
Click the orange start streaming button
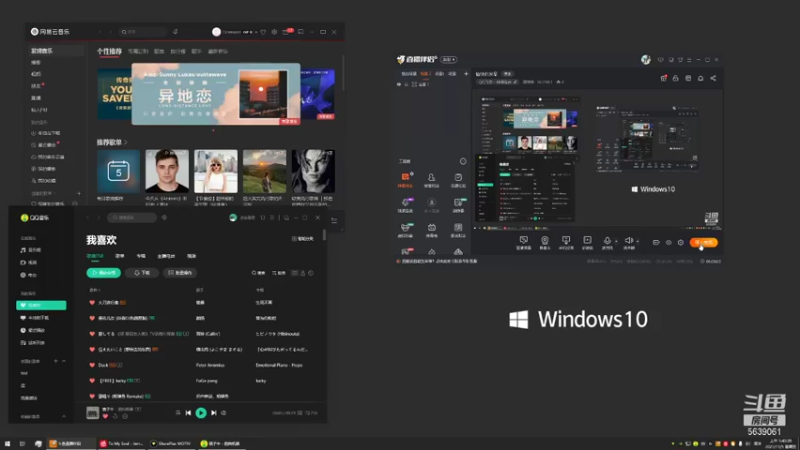pyautogui.click(x=704, y=242)
